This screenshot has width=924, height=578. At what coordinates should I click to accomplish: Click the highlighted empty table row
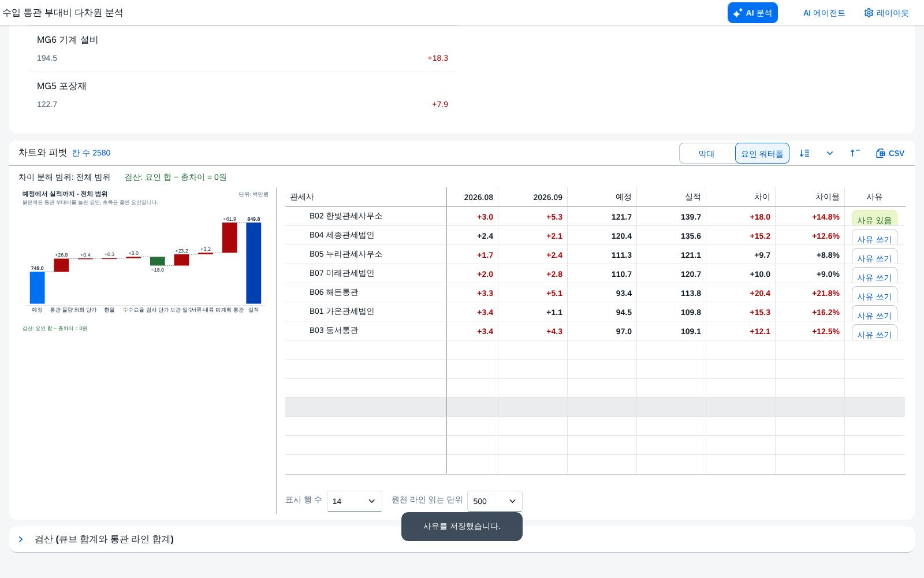point(595,407)
